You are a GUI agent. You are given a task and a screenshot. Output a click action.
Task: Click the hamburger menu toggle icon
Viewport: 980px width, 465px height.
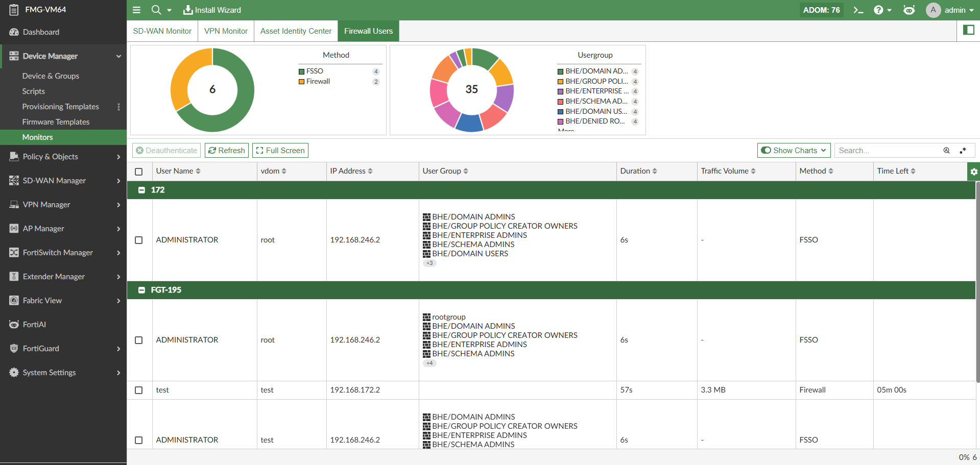[136, 10]
